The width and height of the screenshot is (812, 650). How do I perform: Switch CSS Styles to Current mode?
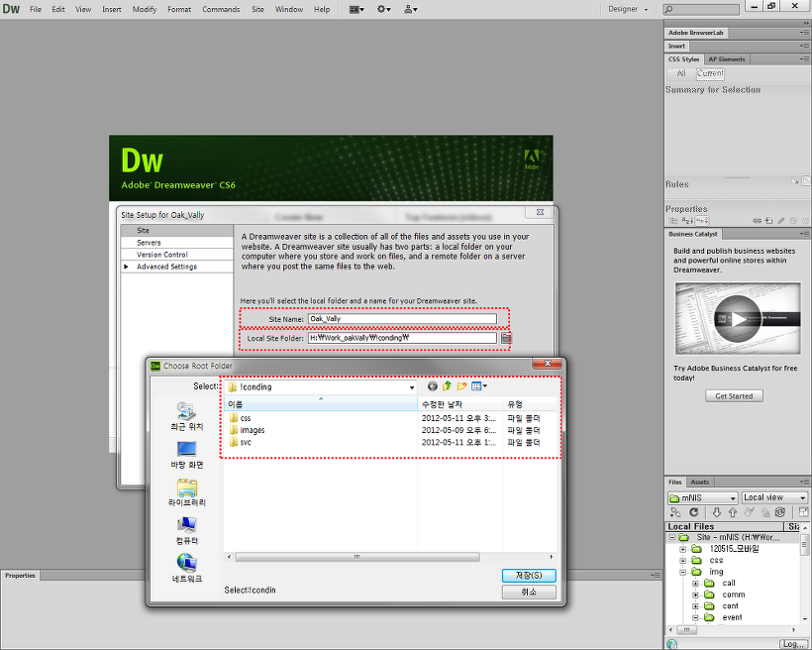pos(710,73)
